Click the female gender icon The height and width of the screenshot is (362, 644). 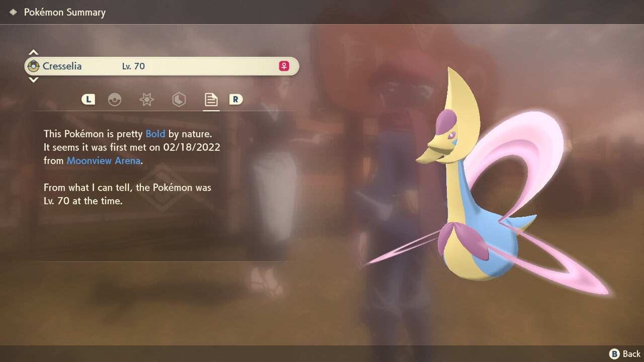284,66
